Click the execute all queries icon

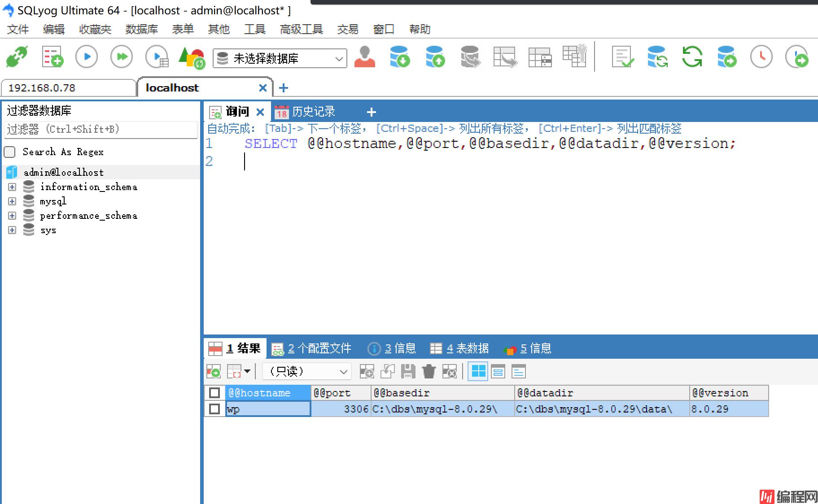tap(122, 57)
